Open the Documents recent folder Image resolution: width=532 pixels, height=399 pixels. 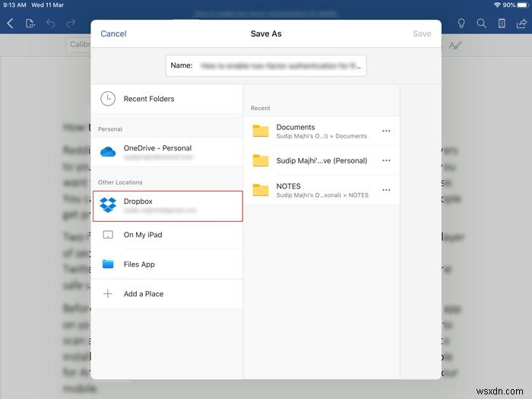tap(321, 131)
